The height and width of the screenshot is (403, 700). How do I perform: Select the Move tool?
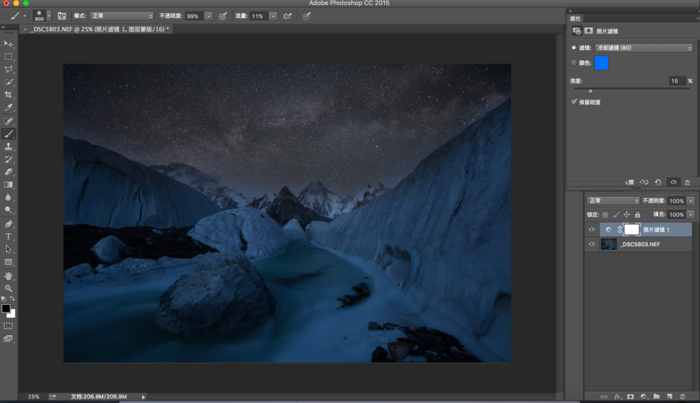coord(9,43)
